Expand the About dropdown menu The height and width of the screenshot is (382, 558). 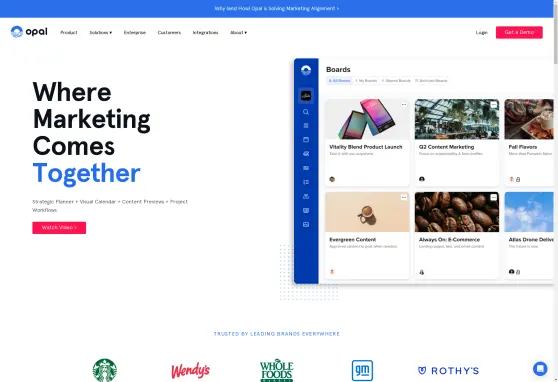pos(238,32)
